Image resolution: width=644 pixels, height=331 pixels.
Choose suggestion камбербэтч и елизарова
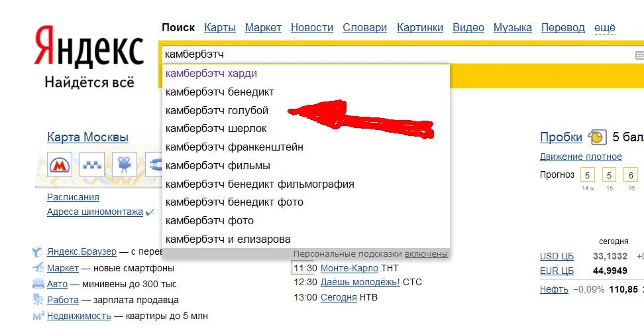tap(306, 239)
